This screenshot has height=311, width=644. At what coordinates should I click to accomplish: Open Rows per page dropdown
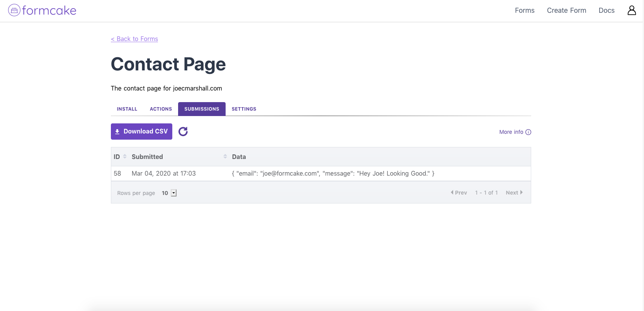(173, 193)
